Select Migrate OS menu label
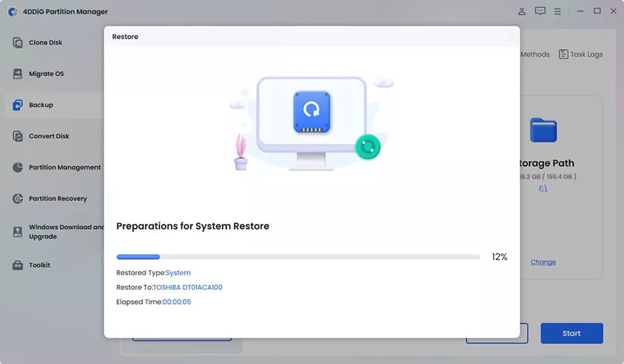 (x=46, y=73)
